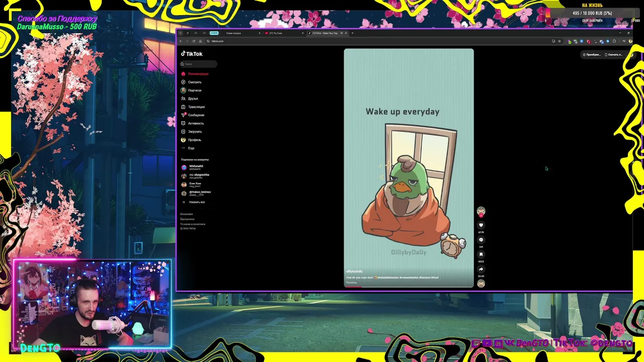This screenshot has width=644, height=362.
Task: Open the @Trainer_Smirnov followed account
Action: point(197,193)
